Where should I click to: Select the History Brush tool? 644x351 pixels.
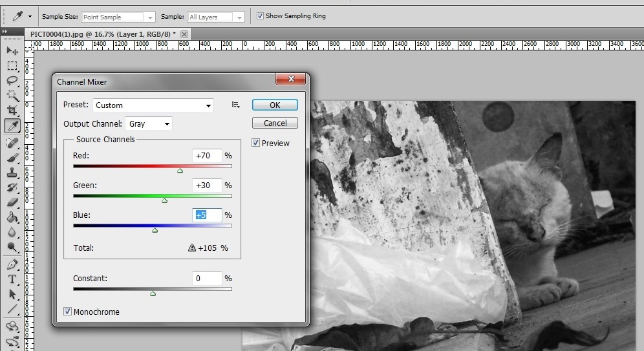(x=12, y=187)
